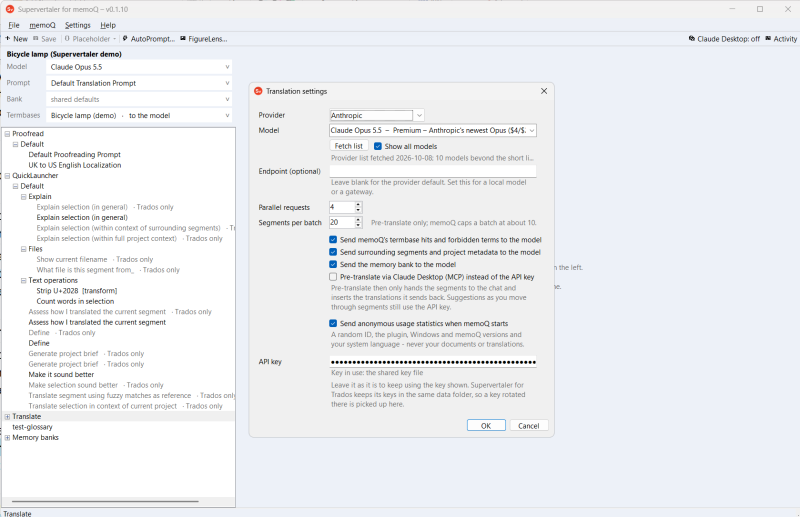Select enabled Explain selection (in general) item

click(x=82, y=217)
